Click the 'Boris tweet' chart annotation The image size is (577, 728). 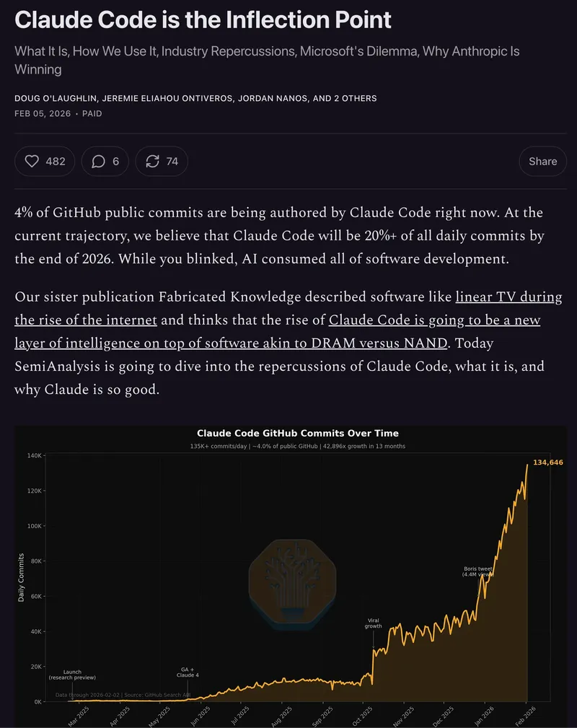coord(478,572)
